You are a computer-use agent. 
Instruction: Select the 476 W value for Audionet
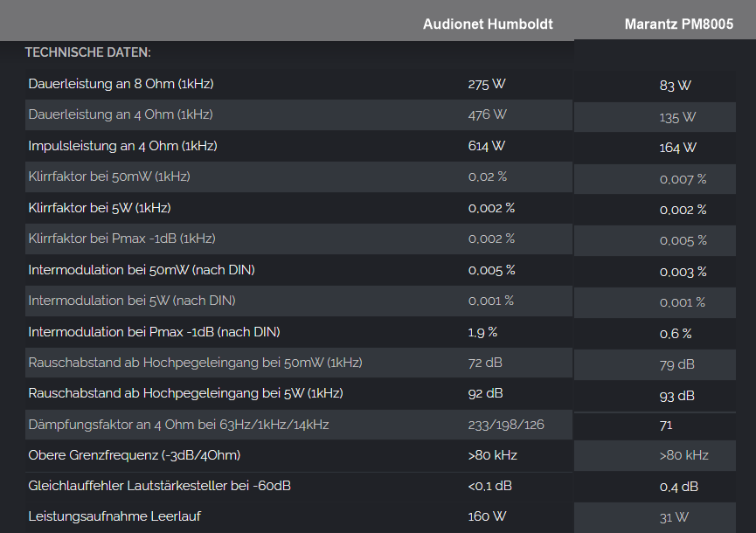(x=487, y=114)
